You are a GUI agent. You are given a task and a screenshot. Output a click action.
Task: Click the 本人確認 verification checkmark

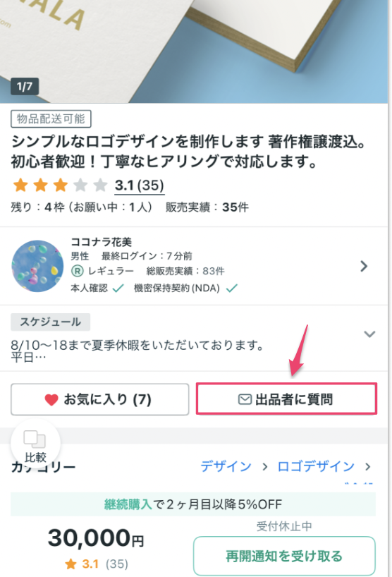(118, 288)
